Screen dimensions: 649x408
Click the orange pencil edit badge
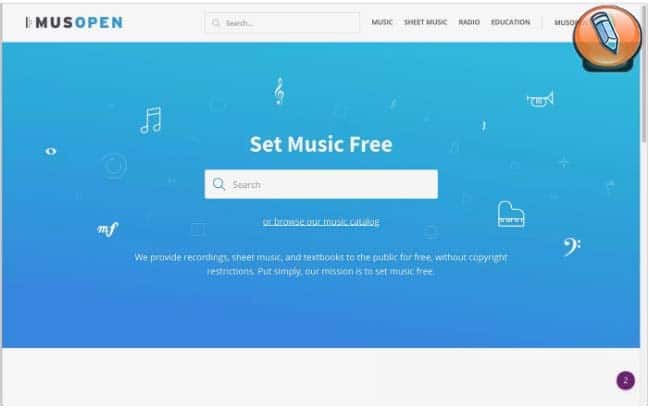tap(607, 38)
